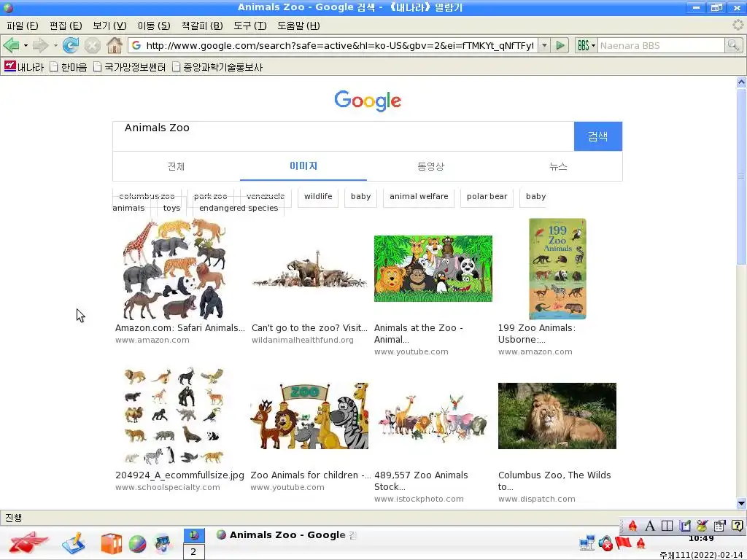The height and width of the screenshot is (560, 747).
Task: Open the BBS search engine dropdown arrow
Action: [x=593, y=46]
